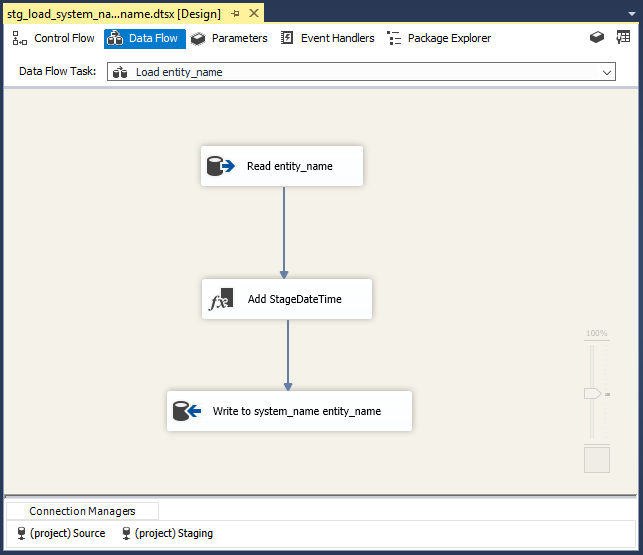Click the Load entity_name task icon
This screenshot has height=555, width=643.
click(x=120, y=72)
